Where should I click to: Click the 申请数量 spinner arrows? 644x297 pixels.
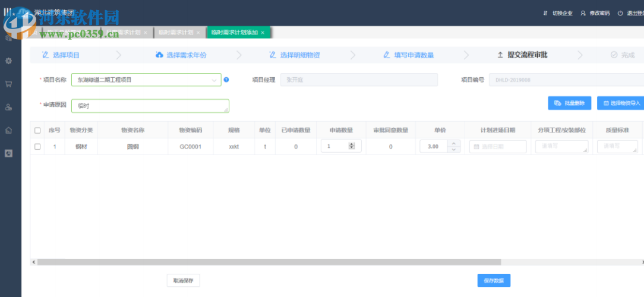[352, 146]
